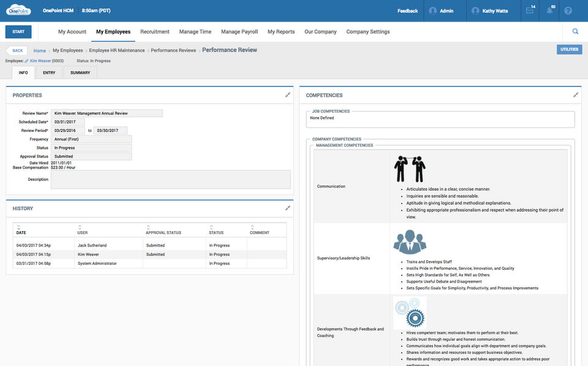Pin the Properties panel
Image resolution: width=588 pixels, height=366 pixels.
[x=288, y=95]
